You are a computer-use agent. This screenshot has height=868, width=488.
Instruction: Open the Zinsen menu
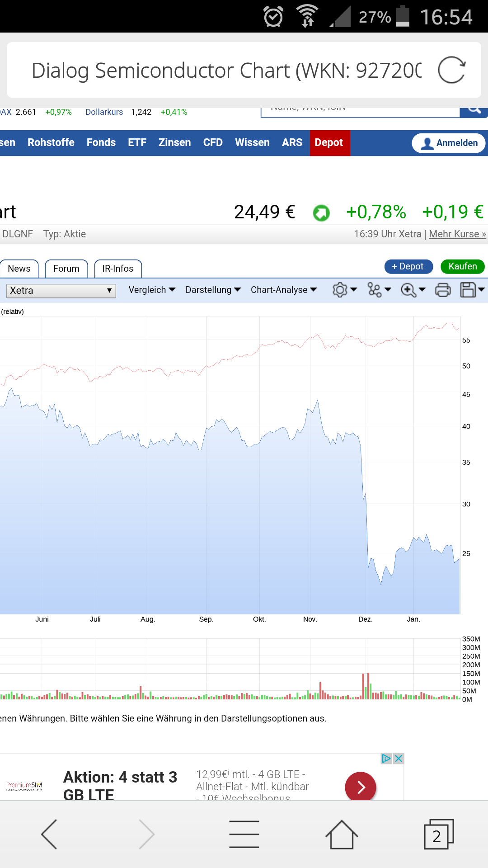pos(175,142)
